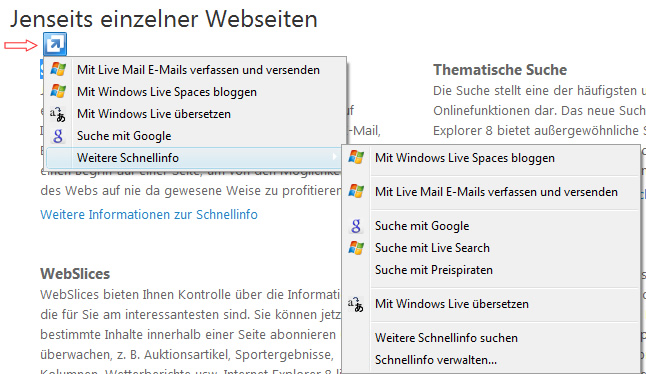The height and width of the screenshot is (374, 646).
Task: Click translate icon beside submenu Windows Live übersetzen
Action: click(356, 304)
